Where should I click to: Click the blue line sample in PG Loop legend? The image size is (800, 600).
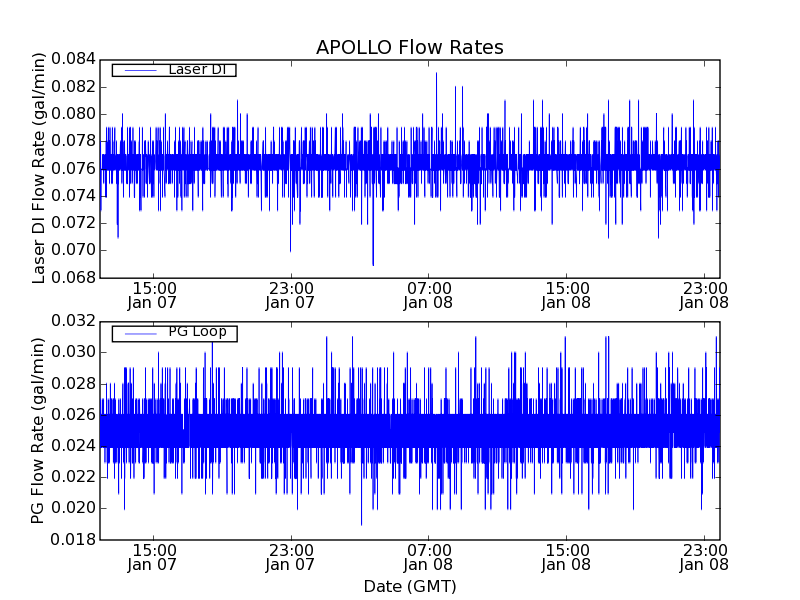click(x=141, y=334)
